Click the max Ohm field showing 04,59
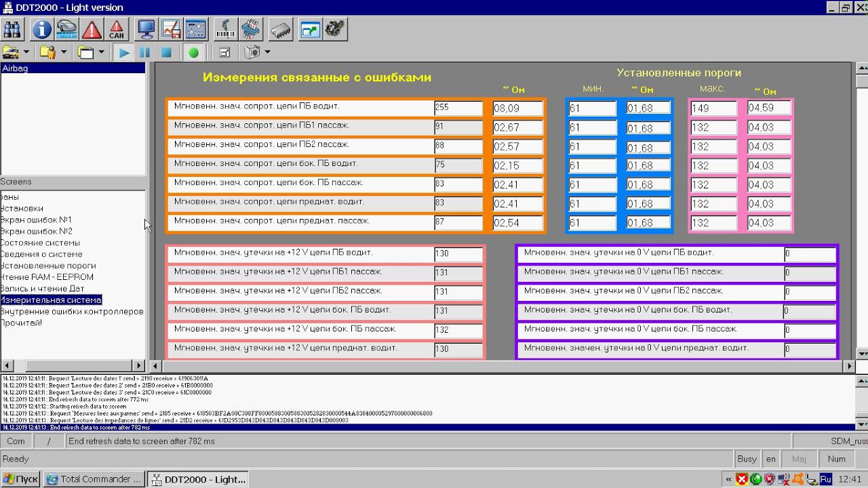 (770, 108)
